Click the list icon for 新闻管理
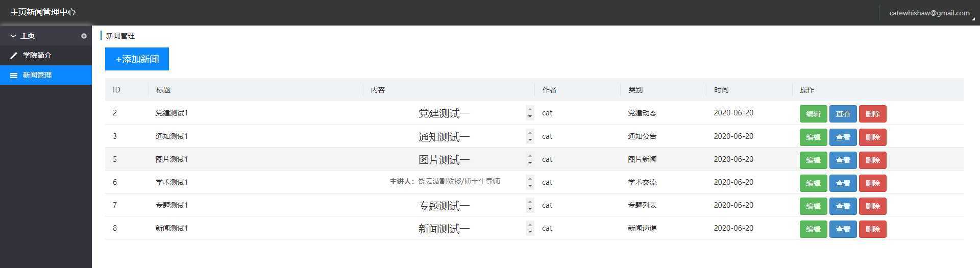 14,75
